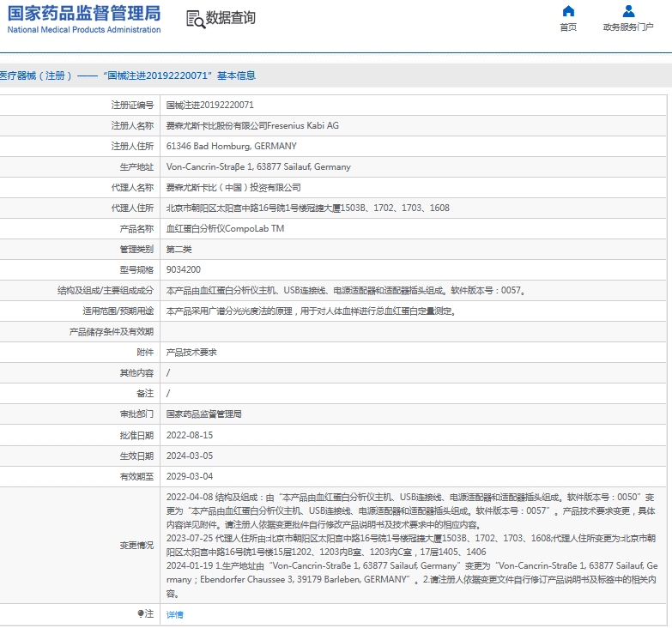Click the 管理类别 row label
Viewport: 672px width, 628px height.
[x=136, y=250]
